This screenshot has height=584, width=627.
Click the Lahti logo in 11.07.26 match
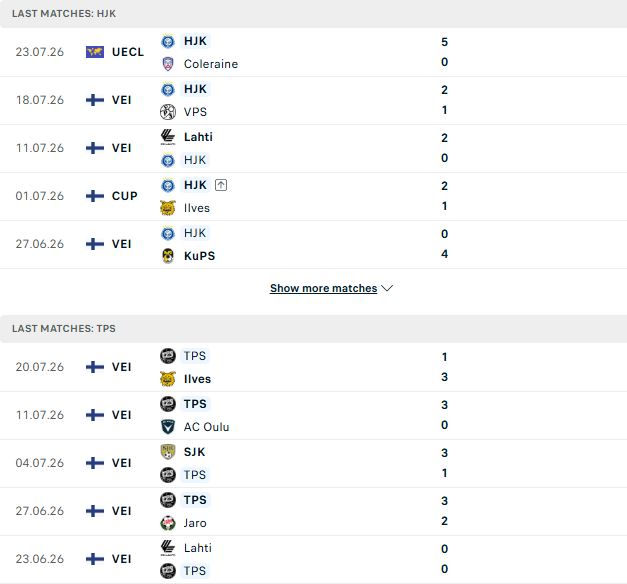(x=168, y=137)
